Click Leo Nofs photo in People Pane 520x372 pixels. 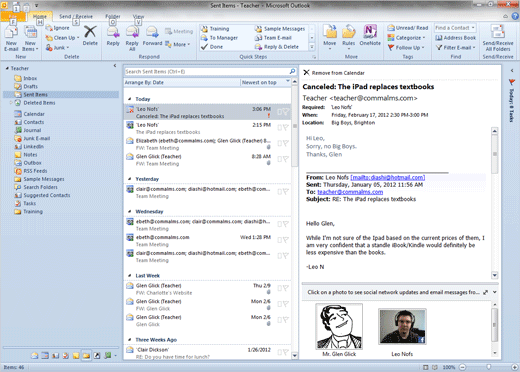tap(402, 326)
